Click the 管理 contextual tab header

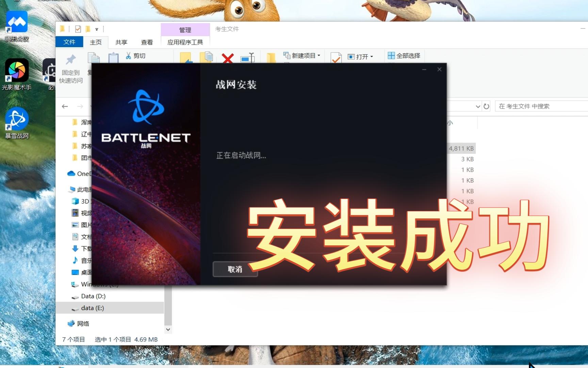(185, 30)
